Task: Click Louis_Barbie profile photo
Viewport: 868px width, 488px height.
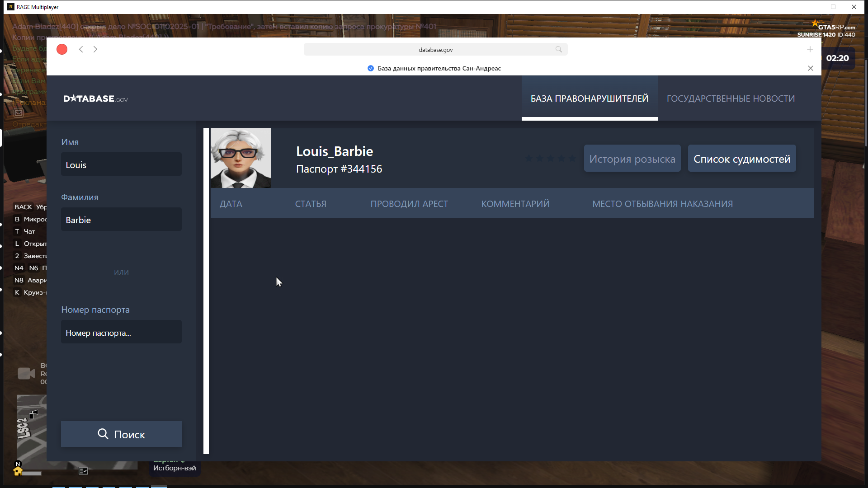Action: pyautogui.click(x=241, y=158)
